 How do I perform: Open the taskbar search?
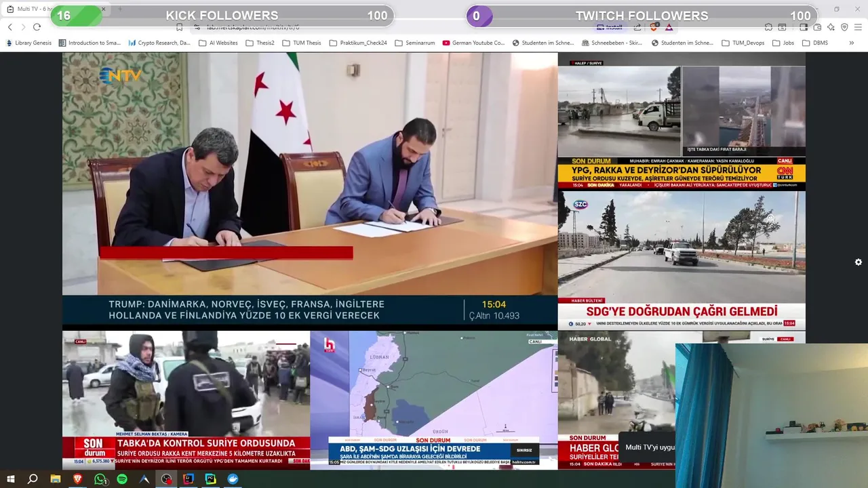[33, 479]
